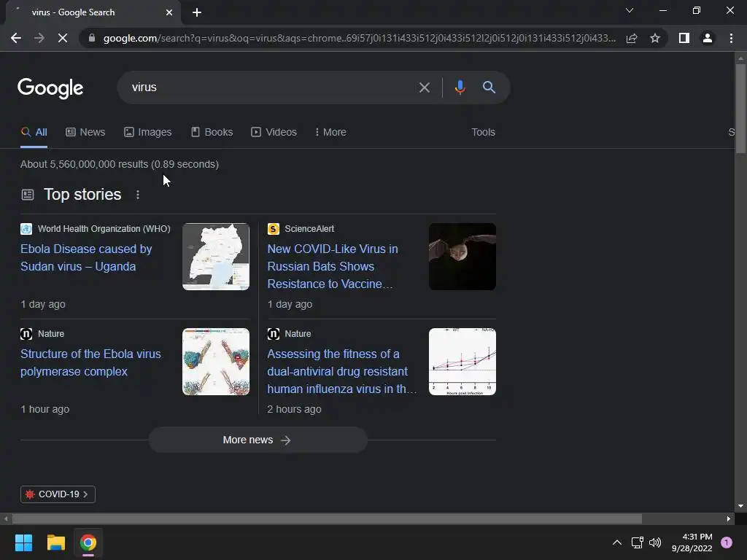The height and width of the screenshot is (560, 747).
Task: Switch to Books results tab
Action: [x=212, y=132]
